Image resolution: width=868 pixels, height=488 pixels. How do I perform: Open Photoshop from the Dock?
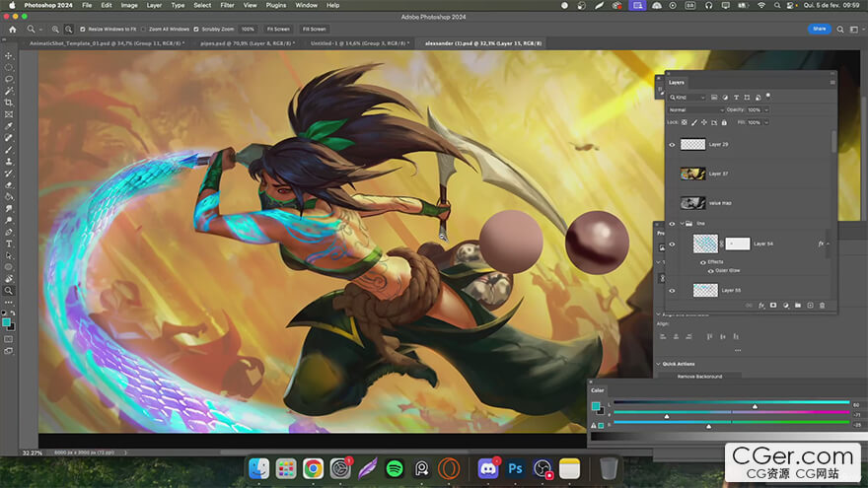(x=515, y=468)
